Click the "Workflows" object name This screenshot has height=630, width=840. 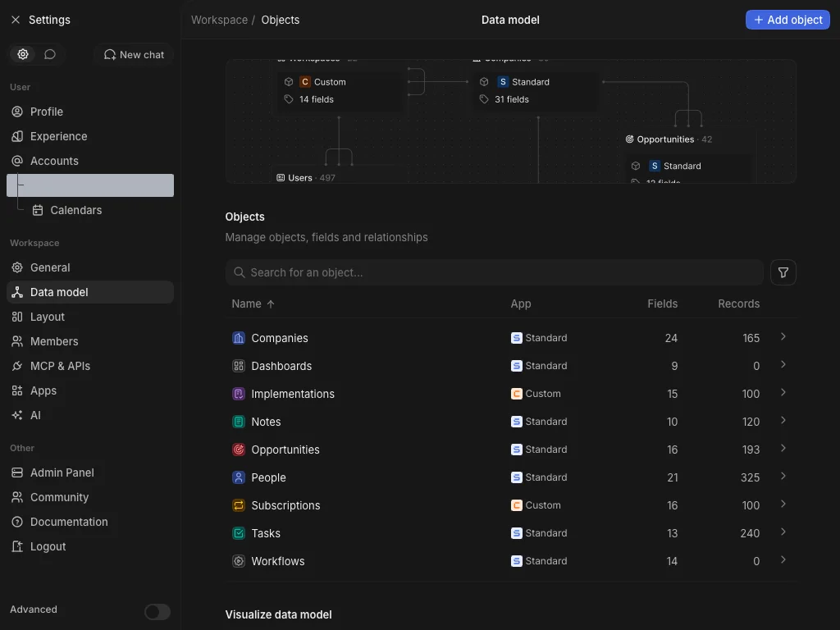(x=278, y=561)
